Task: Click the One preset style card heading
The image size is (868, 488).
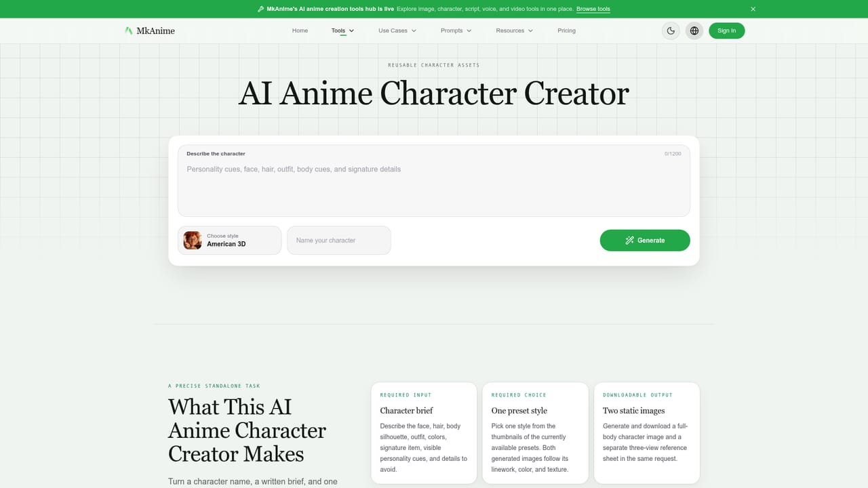Action: (x=519, y=410)
